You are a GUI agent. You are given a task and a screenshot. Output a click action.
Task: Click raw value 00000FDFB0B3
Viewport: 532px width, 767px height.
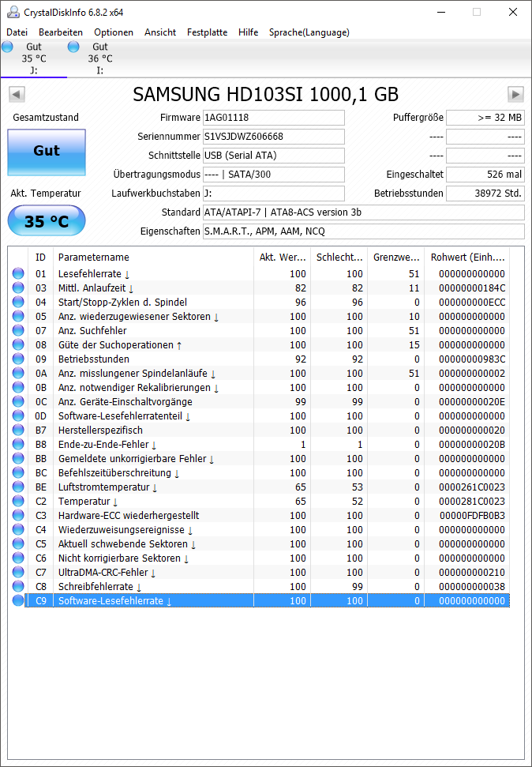point(472,516)
